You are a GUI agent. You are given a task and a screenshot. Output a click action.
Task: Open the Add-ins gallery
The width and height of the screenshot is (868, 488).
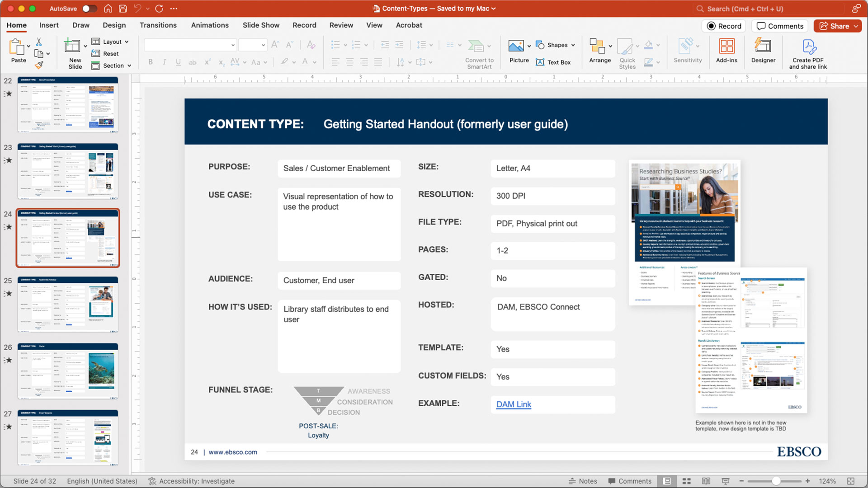(x=726, y=50)
